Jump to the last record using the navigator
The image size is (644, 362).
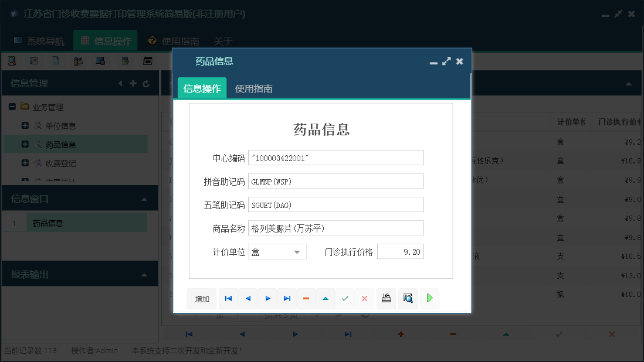tap(287, 298)
